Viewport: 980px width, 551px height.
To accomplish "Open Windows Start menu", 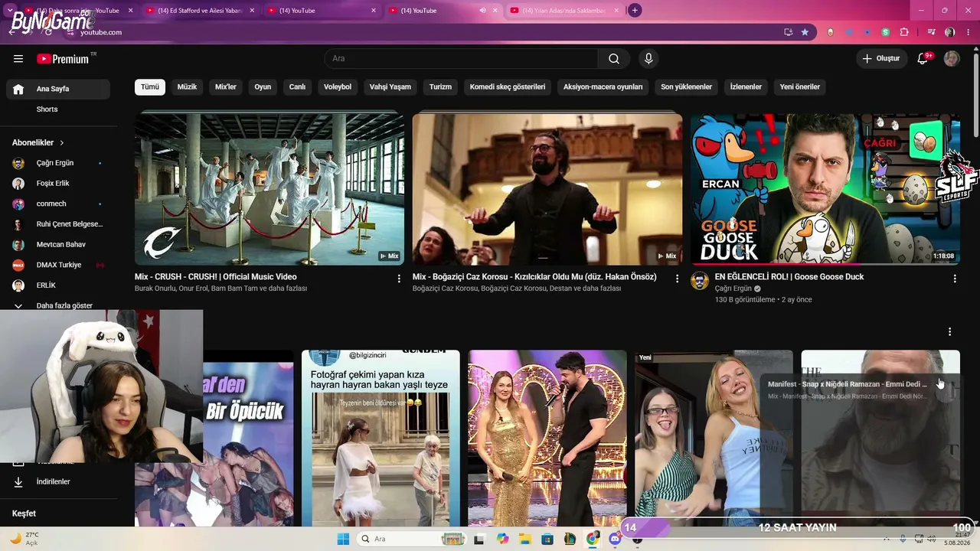I will 342,539.
